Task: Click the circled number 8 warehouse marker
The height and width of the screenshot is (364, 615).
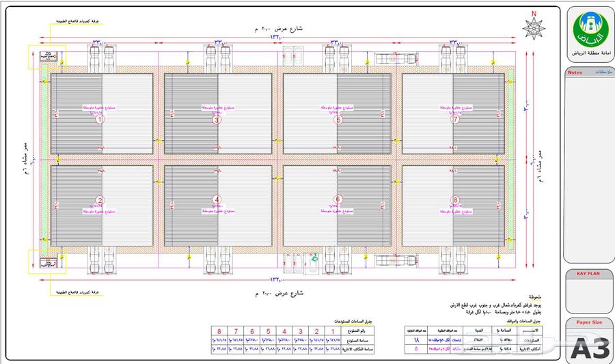Action: pos(456,199)
